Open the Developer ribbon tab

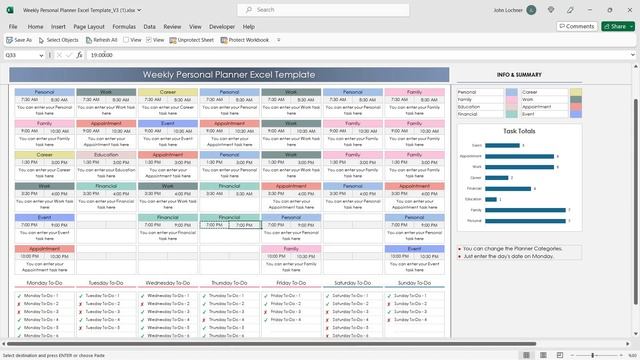tap(222, 27)
